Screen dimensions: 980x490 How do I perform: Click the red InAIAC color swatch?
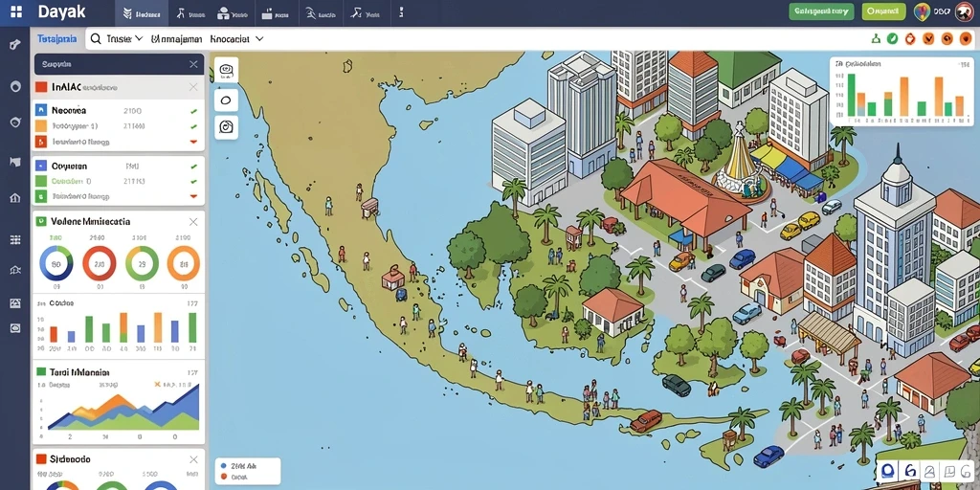tap(41, 87)
